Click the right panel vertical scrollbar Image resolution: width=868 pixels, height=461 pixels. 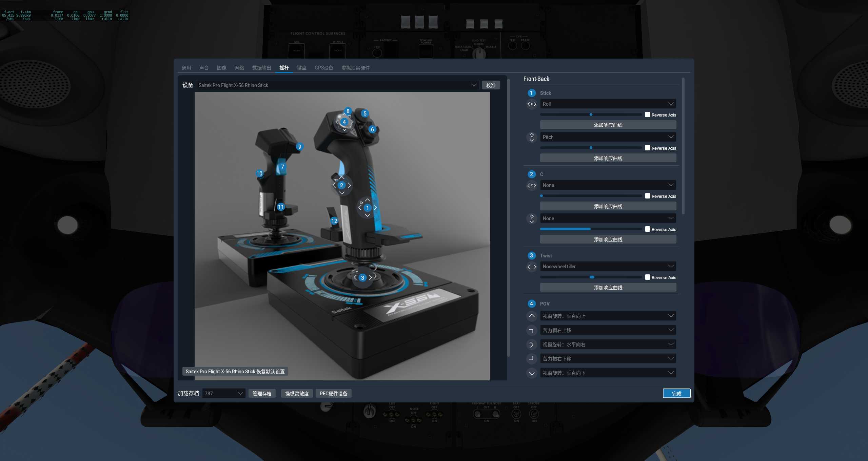[x=683, y=146]
